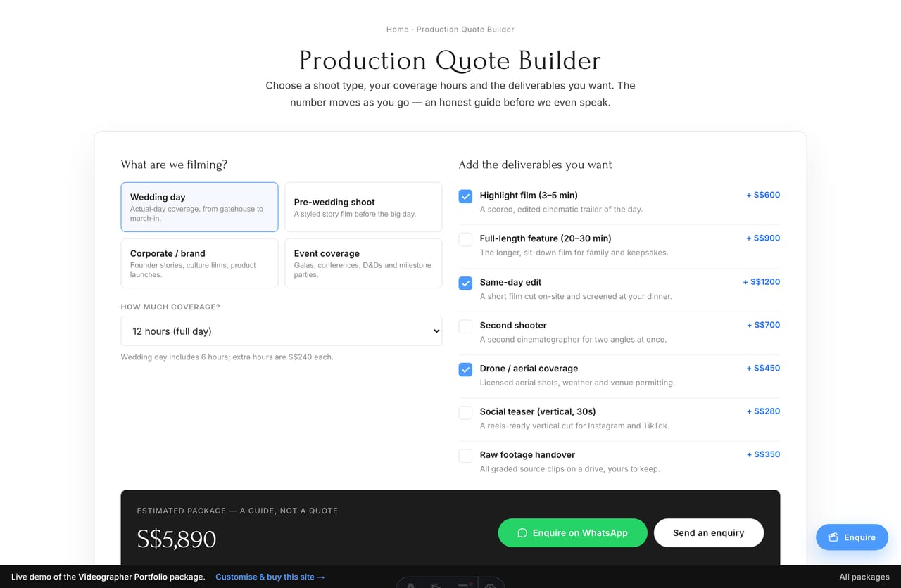Click the + S$280 price text

(763, 411)
